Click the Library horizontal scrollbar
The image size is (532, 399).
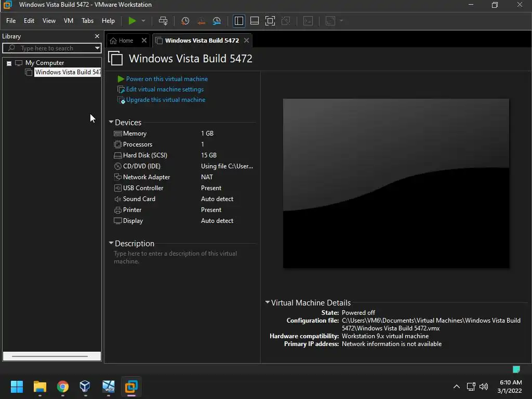coord(50,356)
